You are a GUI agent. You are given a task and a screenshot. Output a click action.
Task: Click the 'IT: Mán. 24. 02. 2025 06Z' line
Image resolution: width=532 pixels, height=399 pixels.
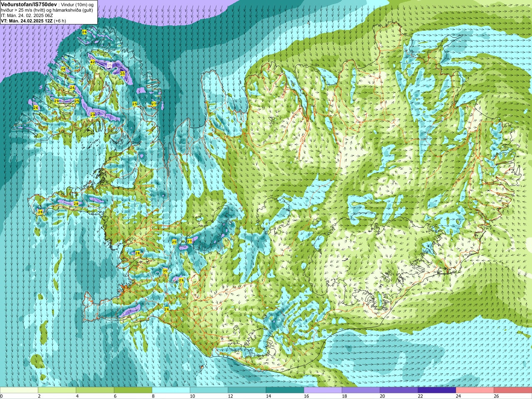click(27, 15)
